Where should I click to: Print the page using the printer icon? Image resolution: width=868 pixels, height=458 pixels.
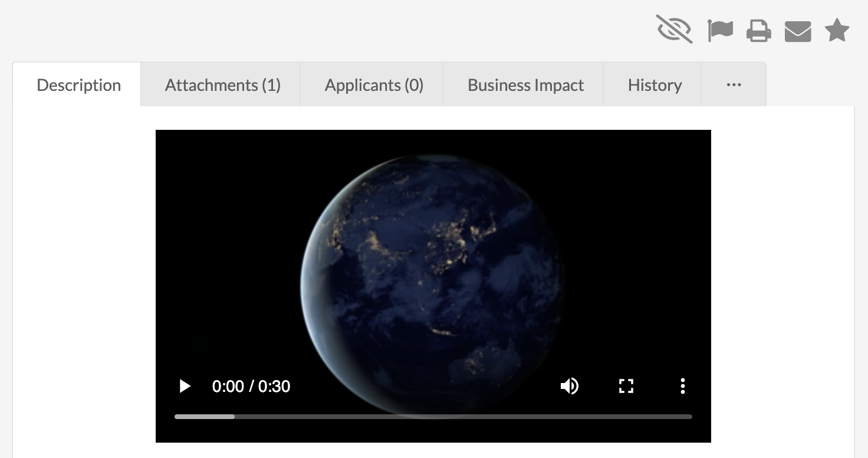click(x=759, y=31)
